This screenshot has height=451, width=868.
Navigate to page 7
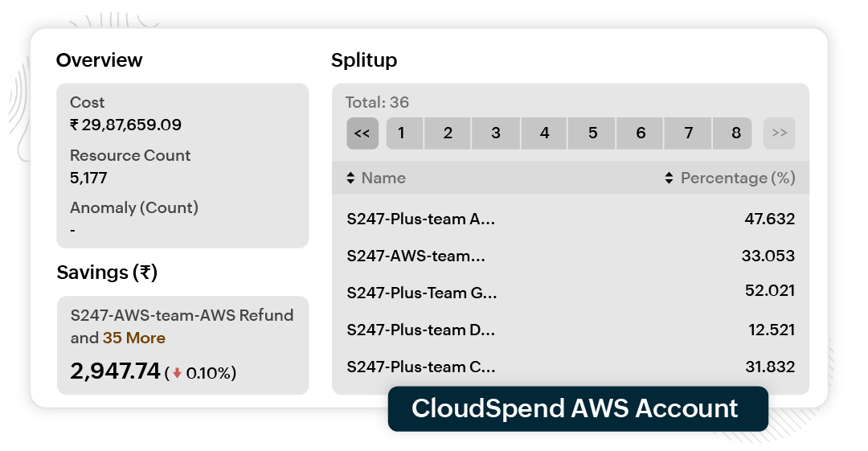point(689,133)
